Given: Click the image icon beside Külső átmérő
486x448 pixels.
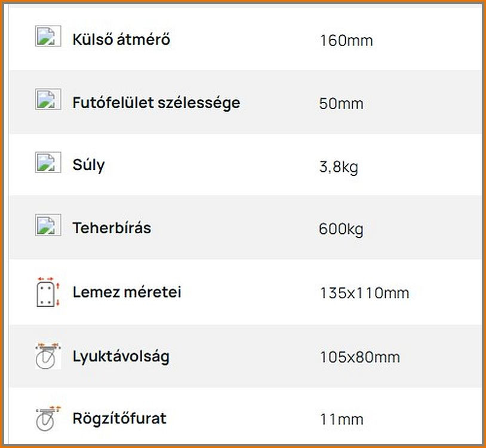Looking at the screenshot, I should [48, 36].
